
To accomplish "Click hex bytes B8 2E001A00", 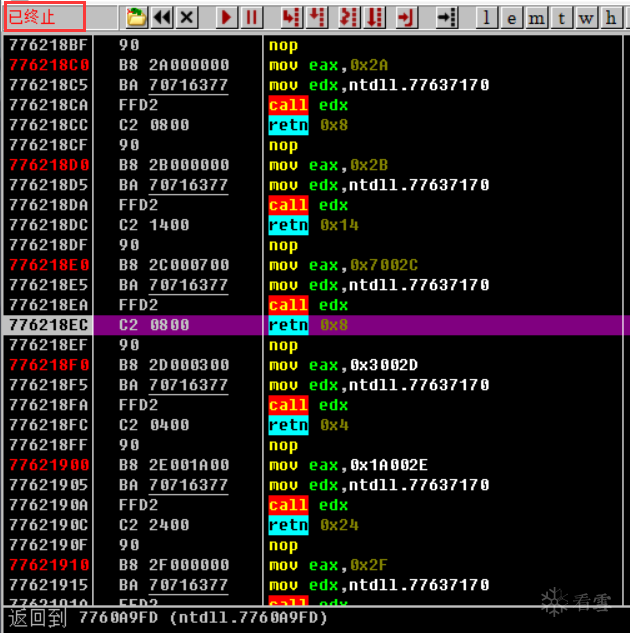I will click(174, 465).
